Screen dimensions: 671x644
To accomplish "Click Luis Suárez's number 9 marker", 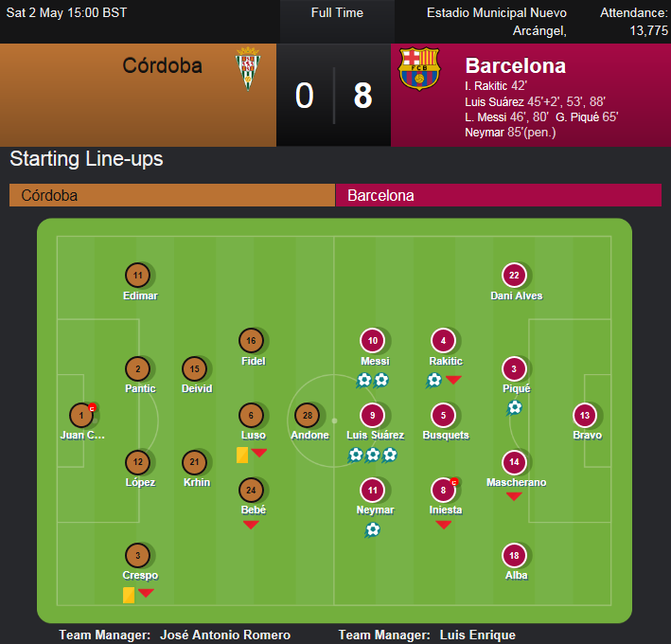I will pos(372,416).
